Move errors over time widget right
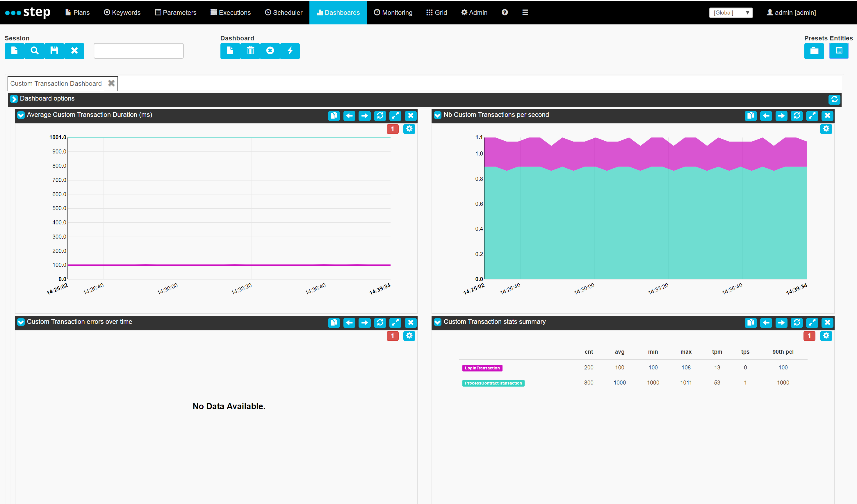Image resolution: width=857 pixels, height=504 pixels. tap(365, 323)
